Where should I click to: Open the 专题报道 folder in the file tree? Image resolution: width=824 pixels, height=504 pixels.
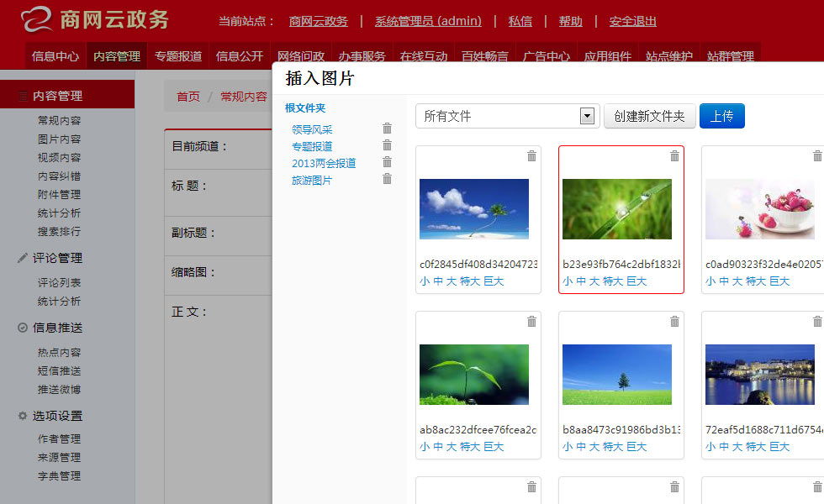pyautogui.click(x=312, y=146)
